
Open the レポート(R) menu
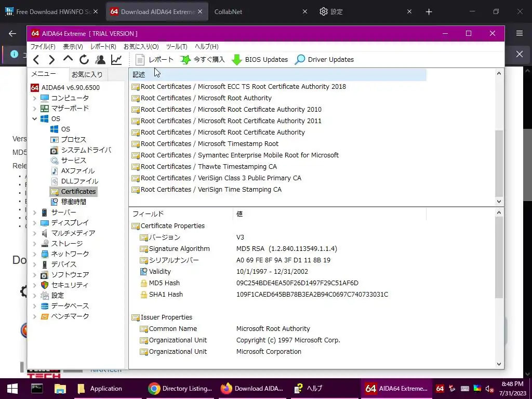pos(103,46)
